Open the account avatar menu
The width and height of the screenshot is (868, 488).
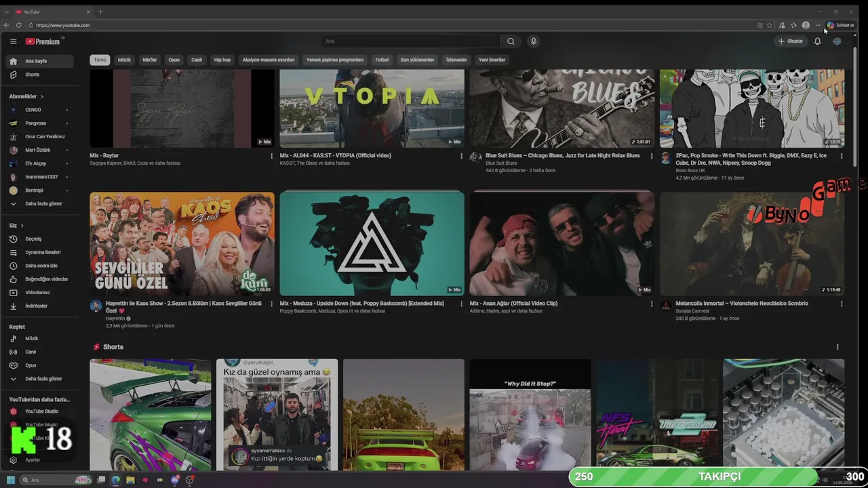pos(837,41)
